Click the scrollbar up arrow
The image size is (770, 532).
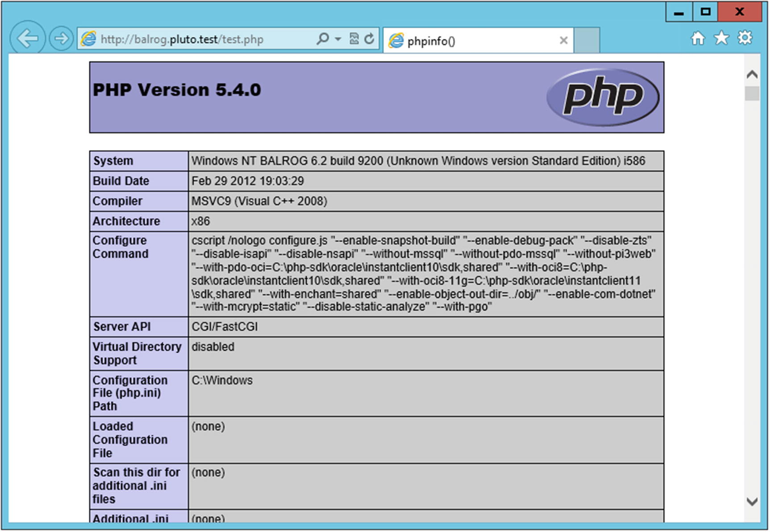point(752,75)
